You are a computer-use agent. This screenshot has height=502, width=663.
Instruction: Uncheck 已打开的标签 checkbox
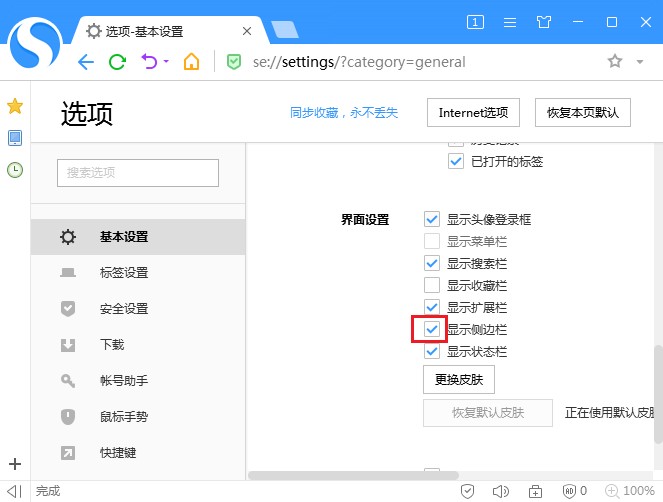[x=456, y=161]
